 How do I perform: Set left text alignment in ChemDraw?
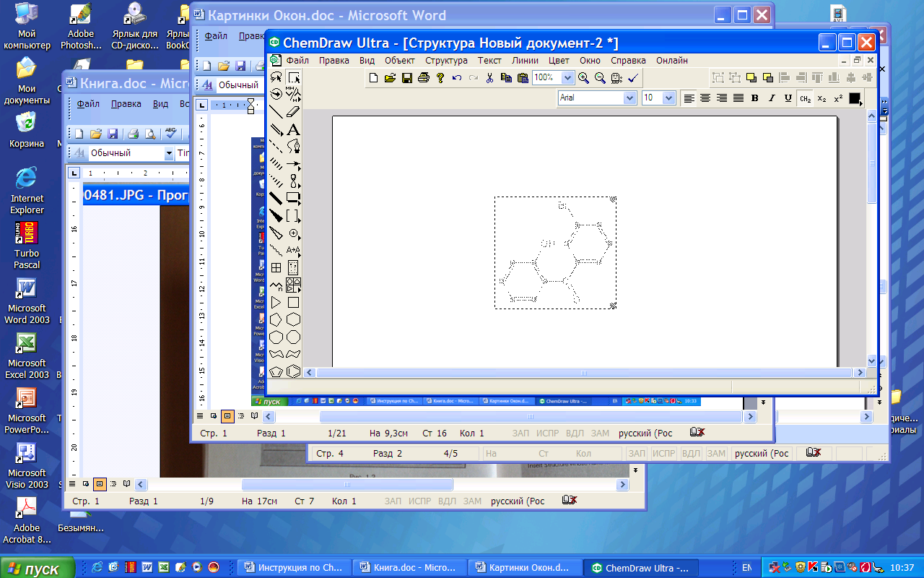point(689,98)
